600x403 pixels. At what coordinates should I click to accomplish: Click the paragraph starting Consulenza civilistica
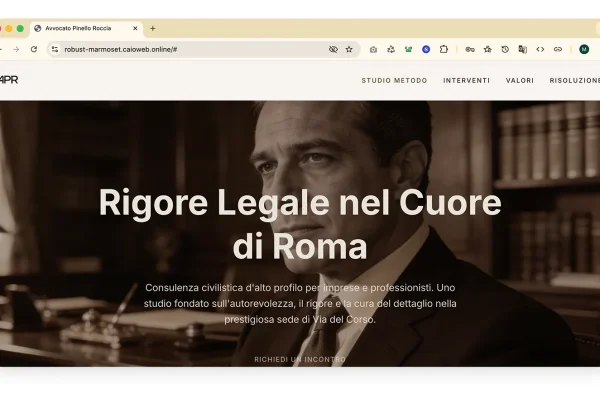[x=300, y=303]
